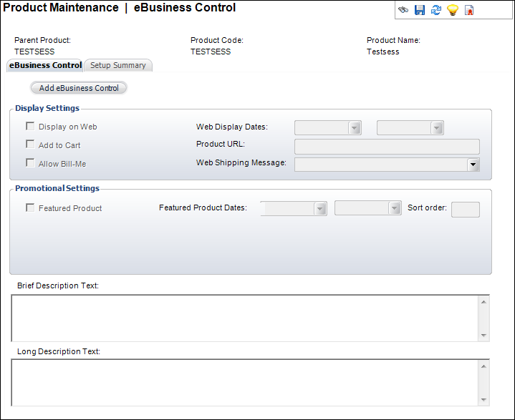Viewport: 515px width, 420px height.
Task: Select the eBusiness Control tab
Action: pyautogui.click(x=45, y=65)
